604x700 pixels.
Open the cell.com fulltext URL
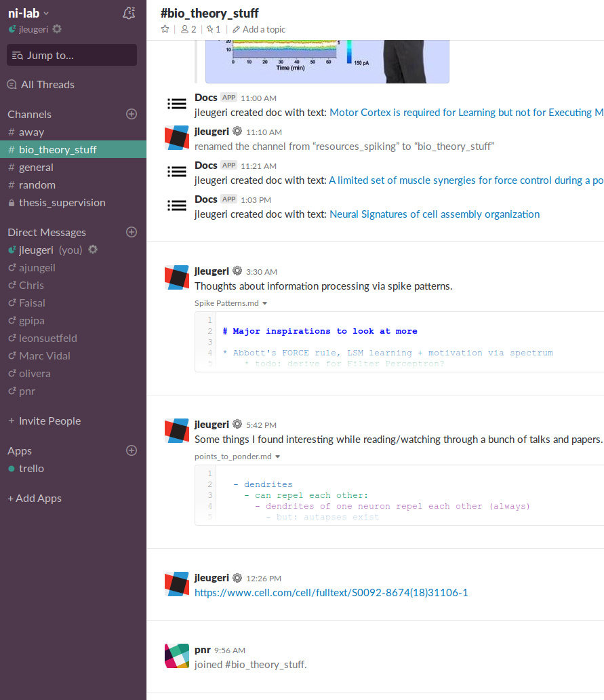(331, 592)
